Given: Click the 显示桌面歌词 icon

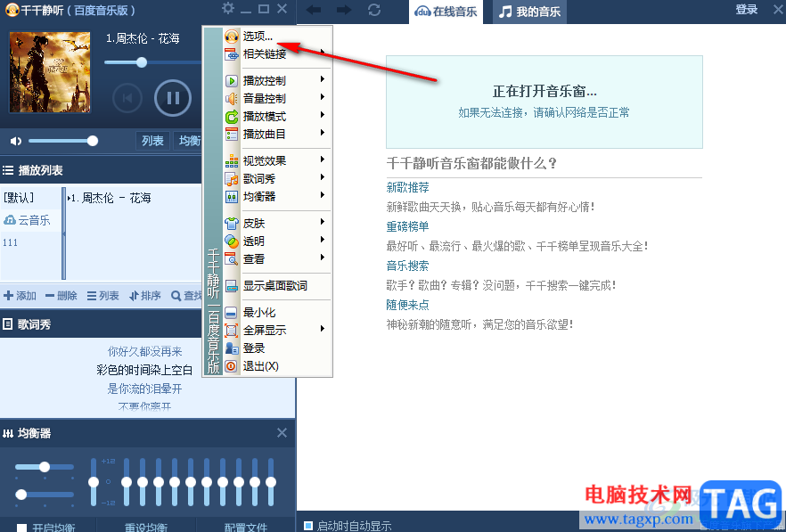Looking at the screenshot, I should 231,286.
